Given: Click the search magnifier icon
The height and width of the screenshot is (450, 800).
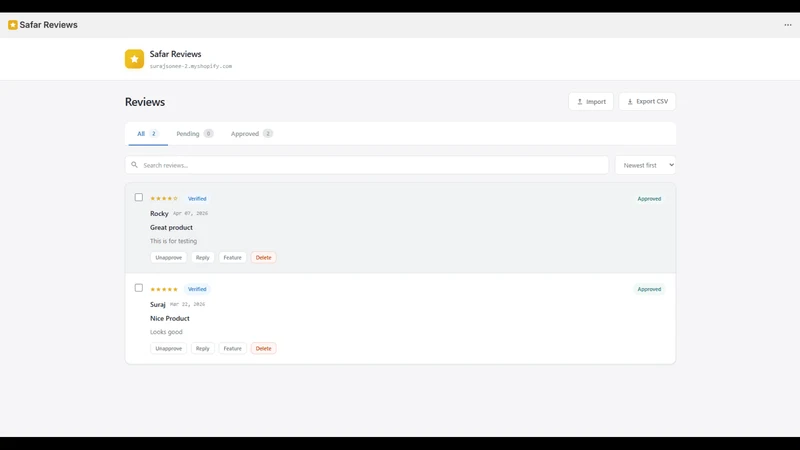Looking at the screenshot, I should 134,165.
